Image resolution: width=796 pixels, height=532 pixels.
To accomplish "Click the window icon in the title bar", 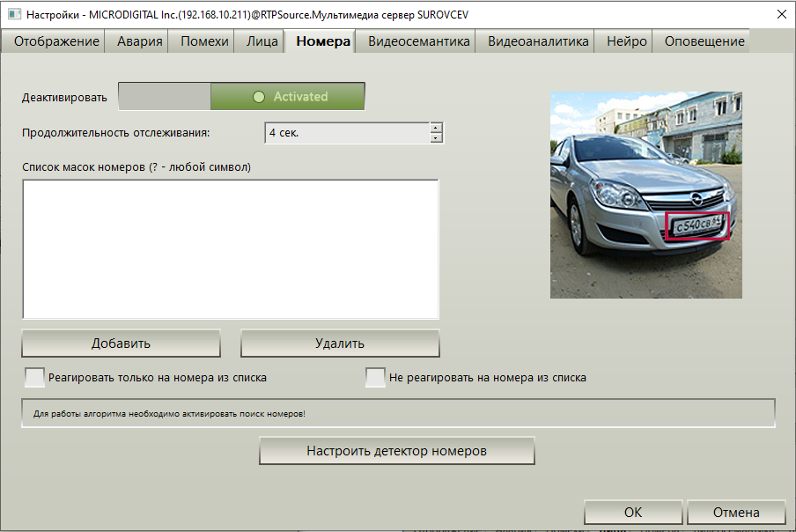I will point(14,14).
